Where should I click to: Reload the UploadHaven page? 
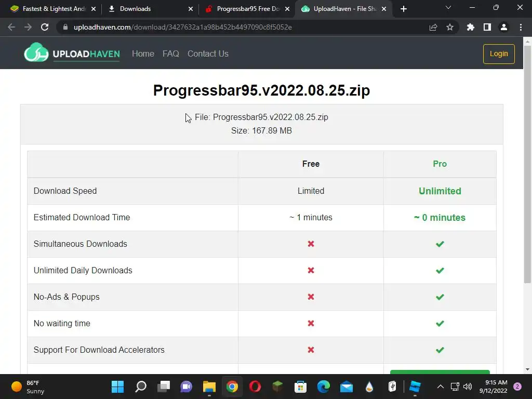45,27
